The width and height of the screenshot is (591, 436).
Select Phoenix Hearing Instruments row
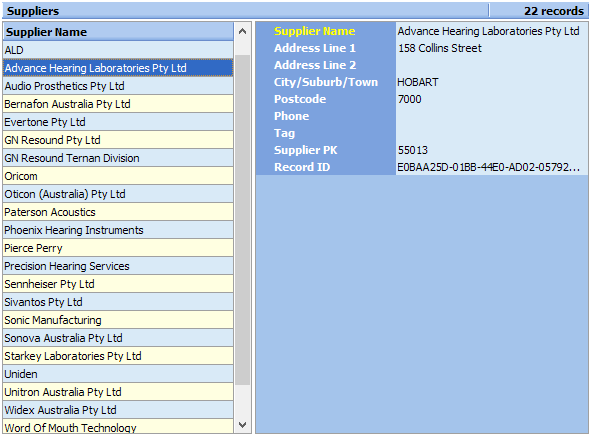pos(118,230)
